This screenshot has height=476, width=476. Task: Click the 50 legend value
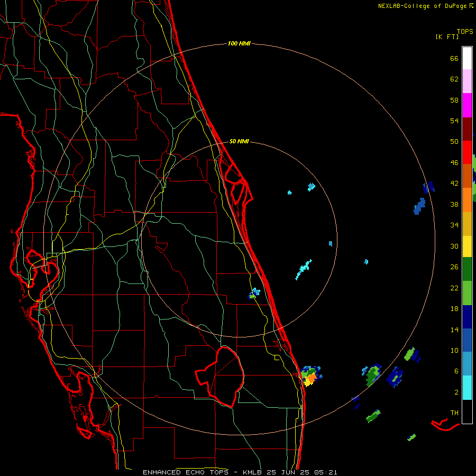point(454,141)
